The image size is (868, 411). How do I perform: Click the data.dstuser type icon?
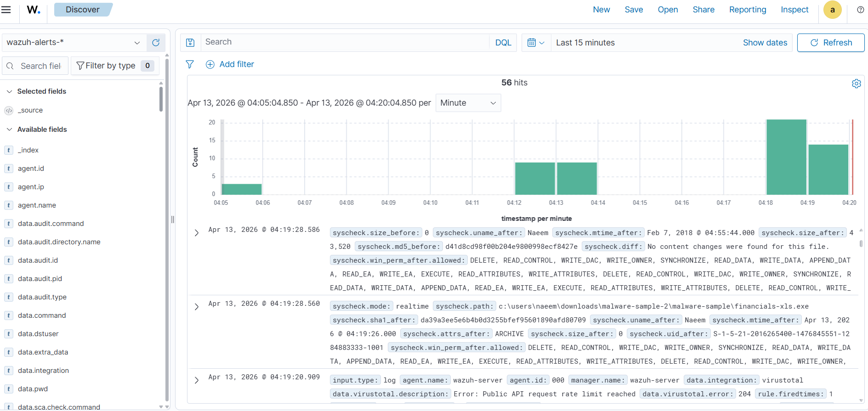pyautogui.click(x=9, y=334)
